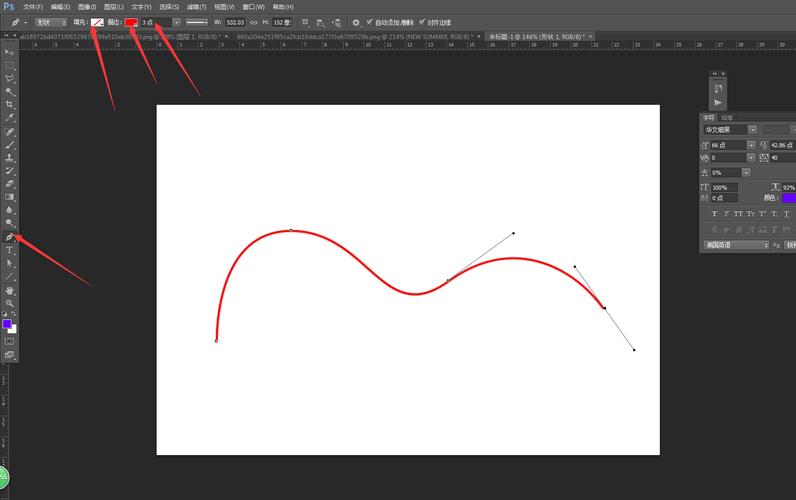Open History panel icon in collapsed dock
Screen dimensions: 796x500
coord(718,89)
